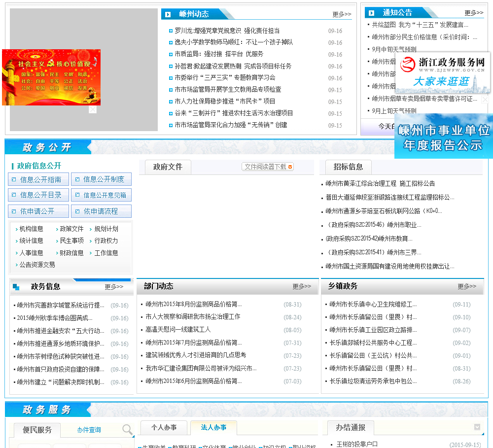The width and height of the screenshot is (493, 448).
Task: Click the 信息公开指南 button
Action: [38, 179]
